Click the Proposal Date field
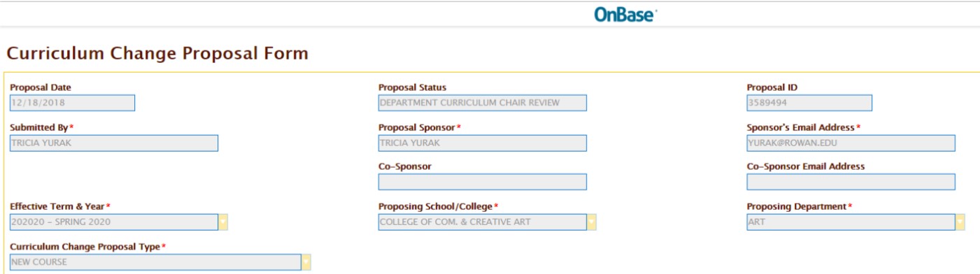980x274 pixels. (x=72, y=103)
